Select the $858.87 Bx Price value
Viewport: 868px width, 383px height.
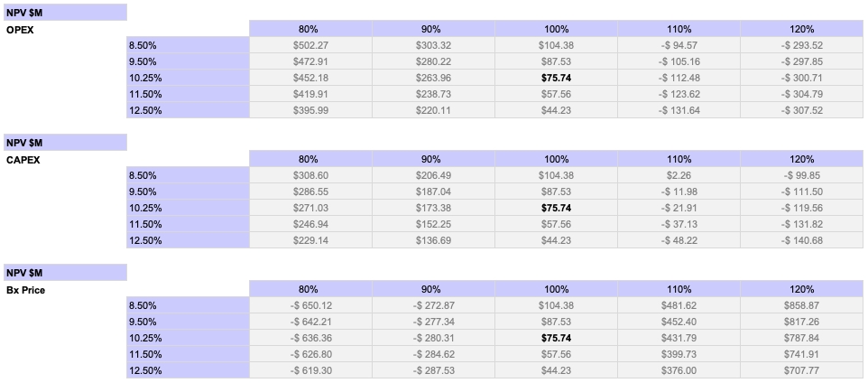pyautogui.click(x=801, y=305)
